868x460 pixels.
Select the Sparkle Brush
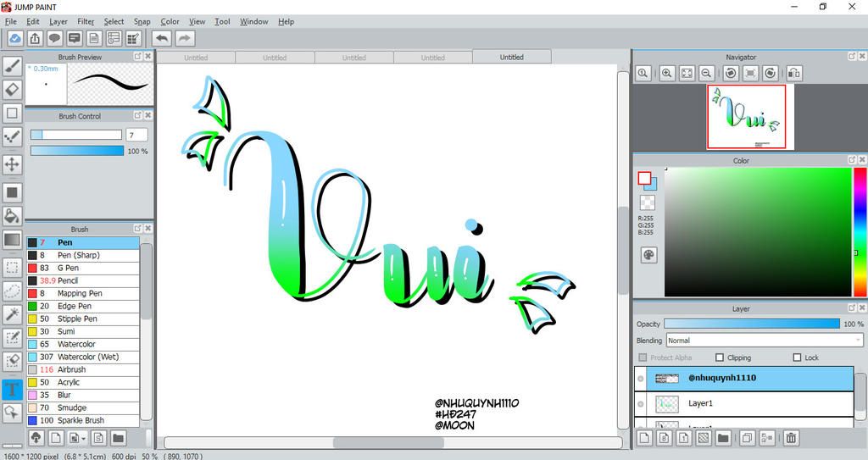(x=83, y=421)
